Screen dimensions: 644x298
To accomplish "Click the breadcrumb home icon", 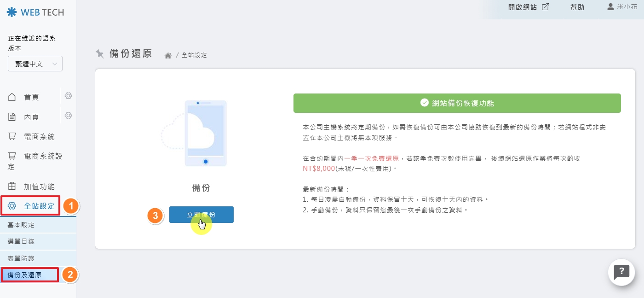I will pyautogui.click(x=167, y=54).
